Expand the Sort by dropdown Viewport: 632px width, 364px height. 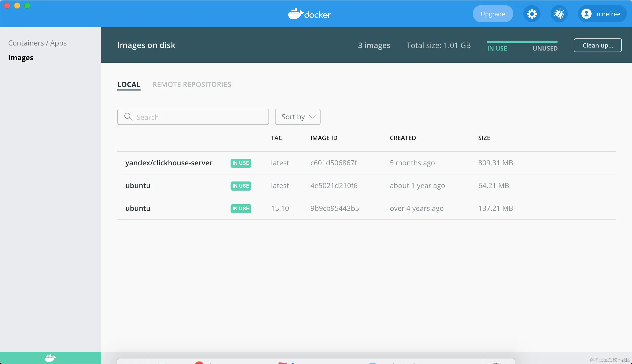point(293,117)
